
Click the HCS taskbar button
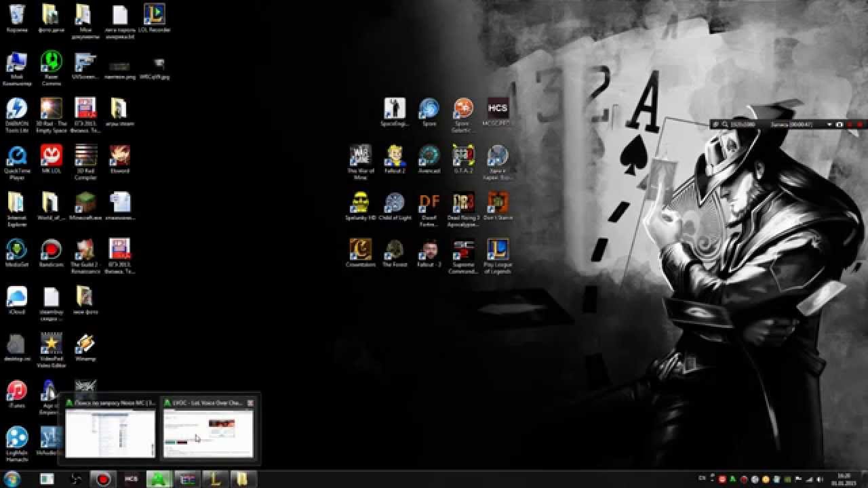pyautogui.click(x=131, y=479)
